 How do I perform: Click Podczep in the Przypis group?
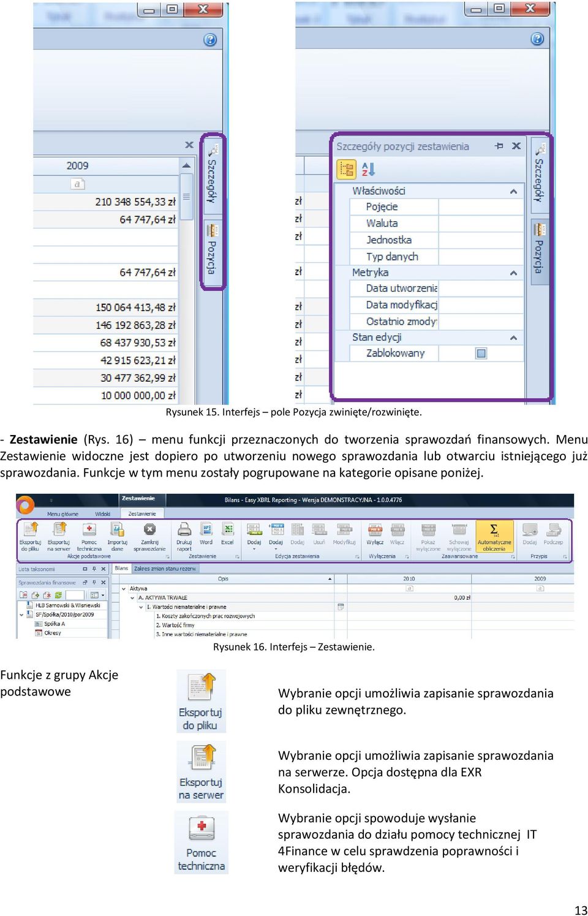coord(553,534)
